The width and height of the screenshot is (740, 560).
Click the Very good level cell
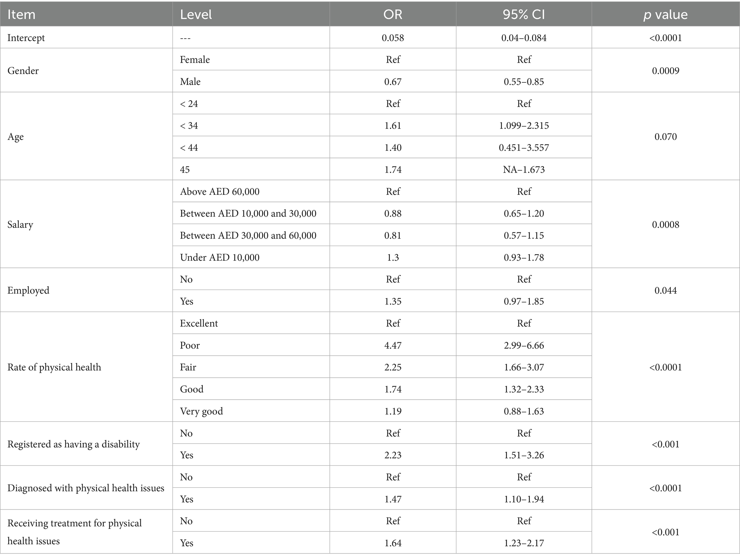(201, 411)
